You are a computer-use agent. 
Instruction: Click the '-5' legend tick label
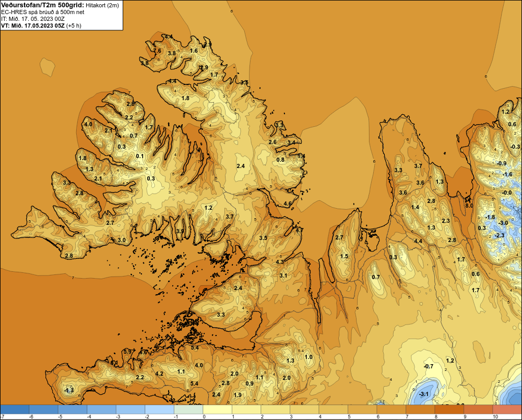[60, 417]
